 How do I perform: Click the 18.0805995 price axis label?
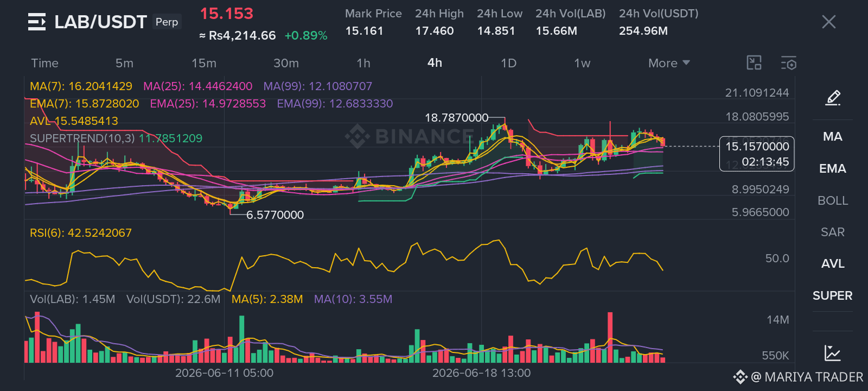point(757,117)
